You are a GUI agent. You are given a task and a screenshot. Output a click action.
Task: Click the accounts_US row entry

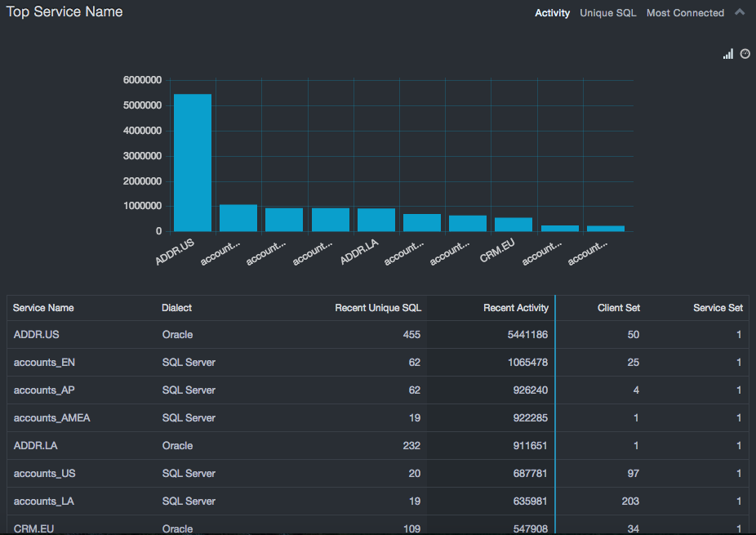[45, 473]
